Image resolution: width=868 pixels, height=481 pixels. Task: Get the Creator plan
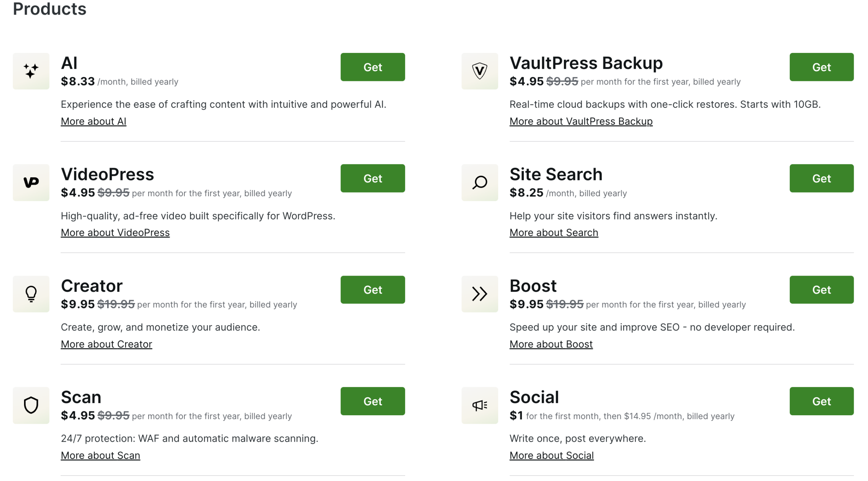pyautogui.click(x=372, y=289)
